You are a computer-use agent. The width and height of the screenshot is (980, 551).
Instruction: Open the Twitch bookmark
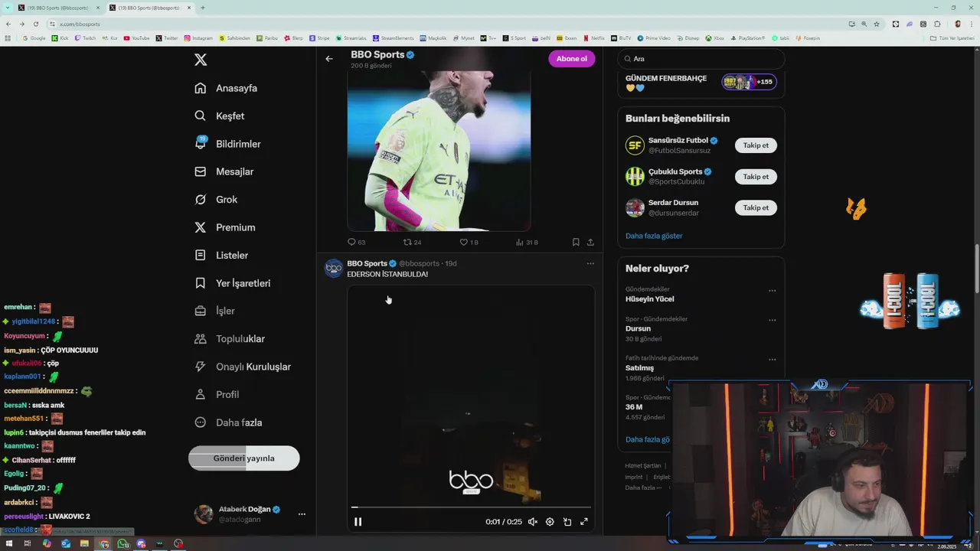[x=86, y=37]
